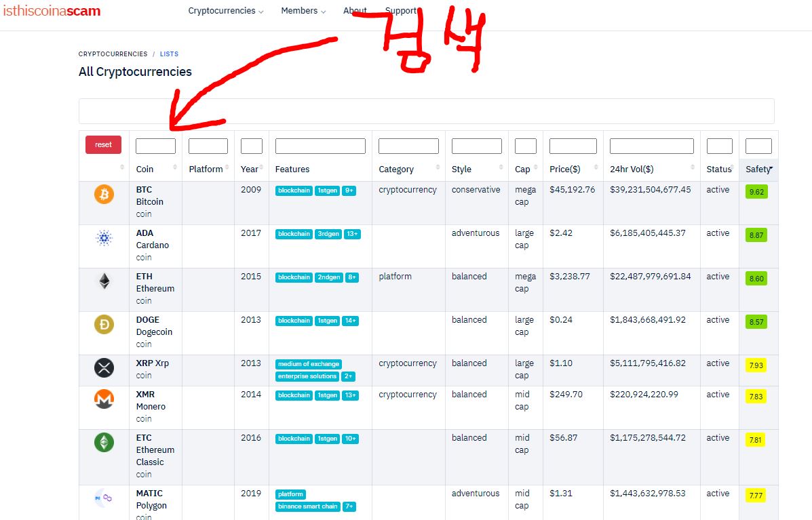812x520 pixels.
Task: Click the Bitcoin coin logo icon
Action: point(104,194)
